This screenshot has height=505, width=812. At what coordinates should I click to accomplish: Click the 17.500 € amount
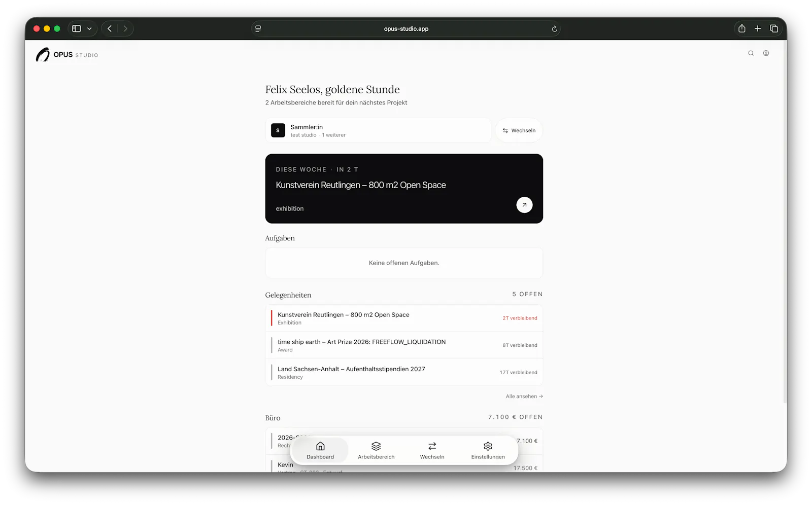525,468
